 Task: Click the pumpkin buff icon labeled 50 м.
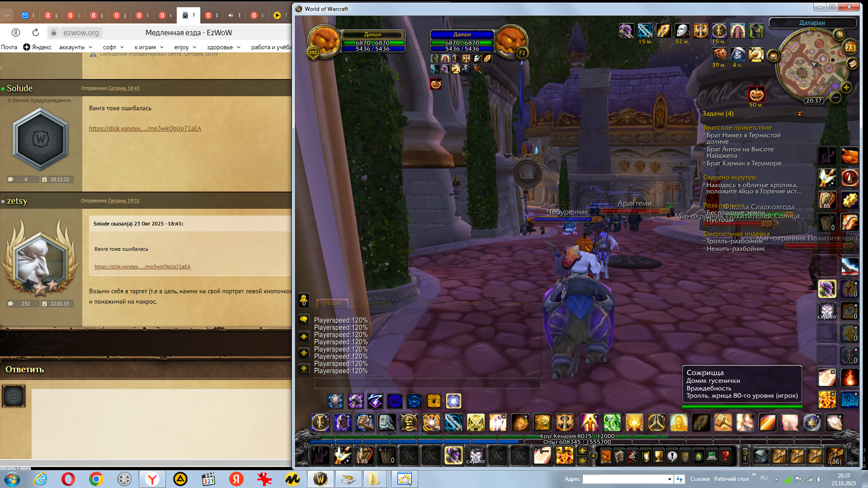point(756,94)
